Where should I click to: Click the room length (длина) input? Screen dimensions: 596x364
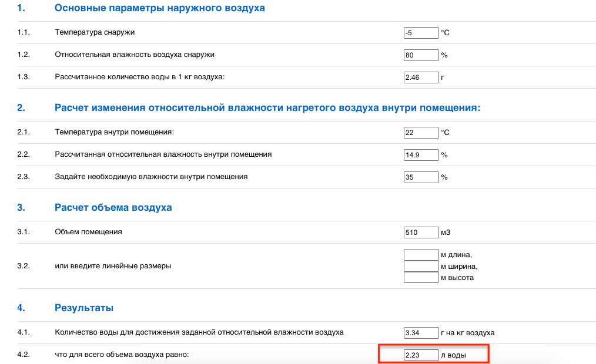coord(421,255)
